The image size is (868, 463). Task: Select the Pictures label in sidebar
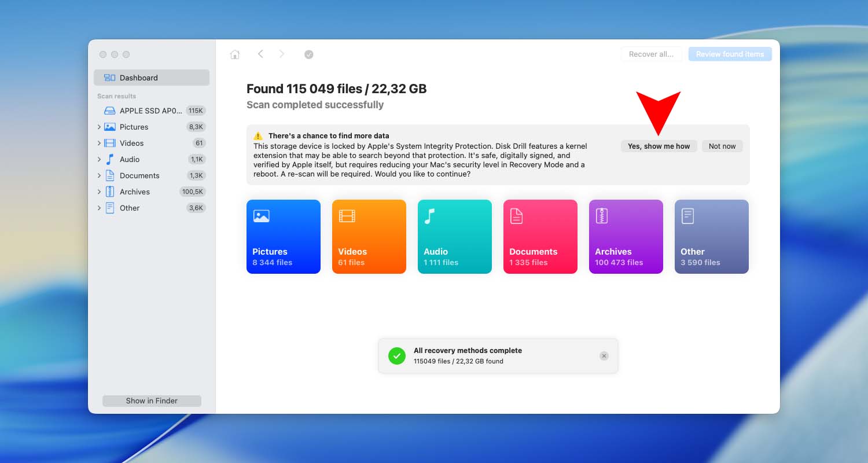point(134,127)
